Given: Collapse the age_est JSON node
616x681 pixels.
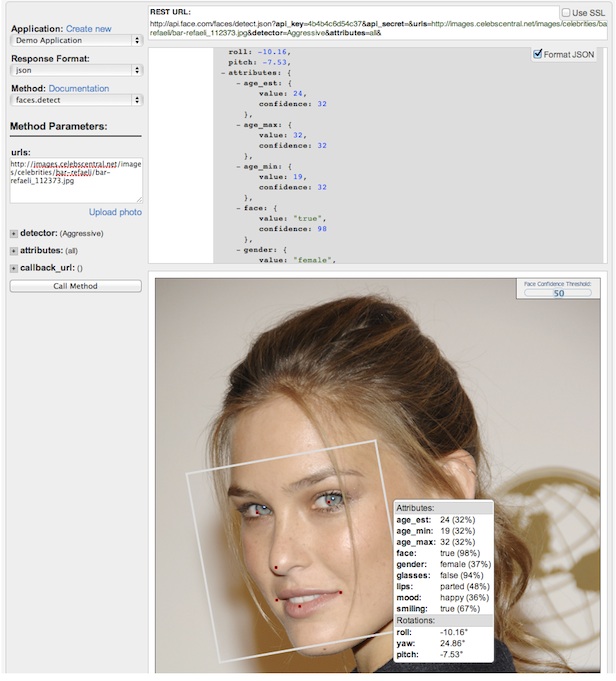Looking at the screenshot, I should [238, 83].
